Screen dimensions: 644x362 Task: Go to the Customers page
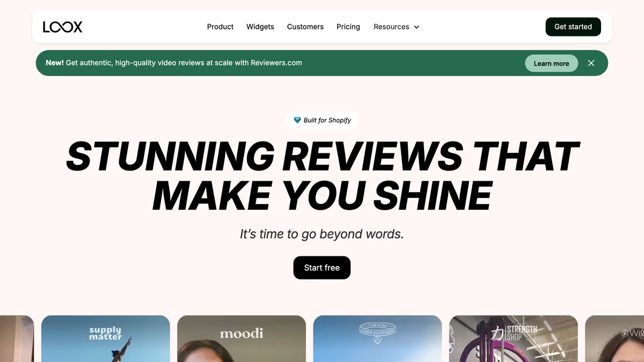305,27
